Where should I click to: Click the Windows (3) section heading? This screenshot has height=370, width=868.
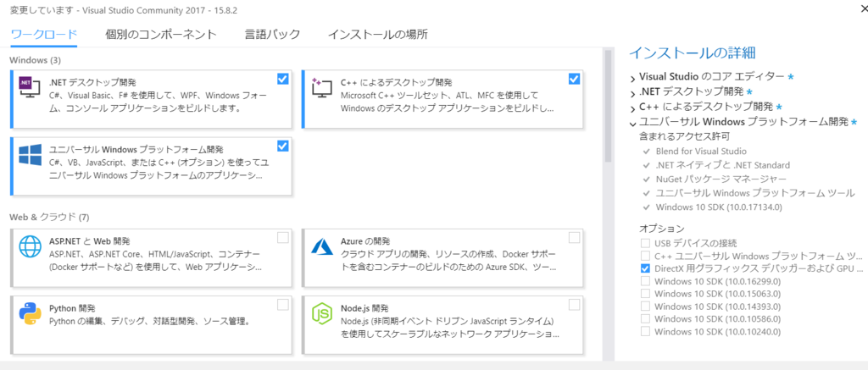[x=35, y=59]
